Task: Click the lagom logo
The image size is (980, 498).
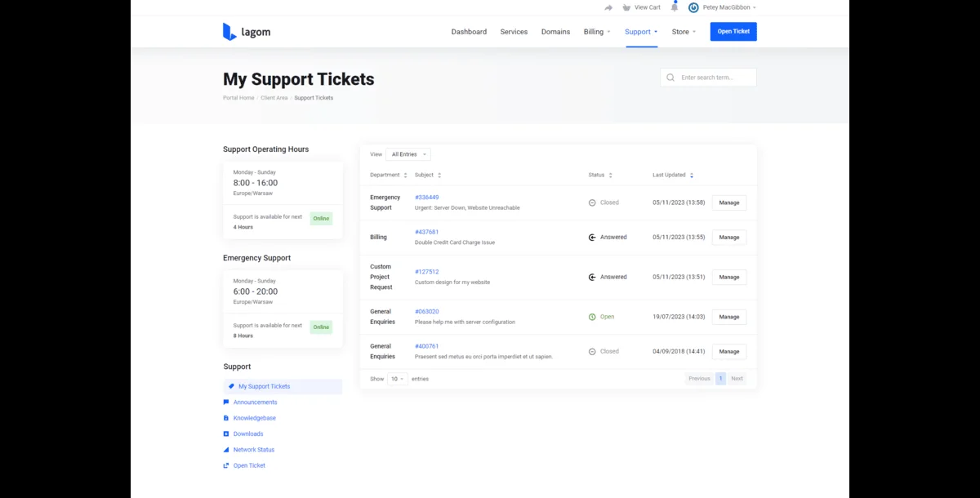Action: pyautogui.click(x=246, y=31)
